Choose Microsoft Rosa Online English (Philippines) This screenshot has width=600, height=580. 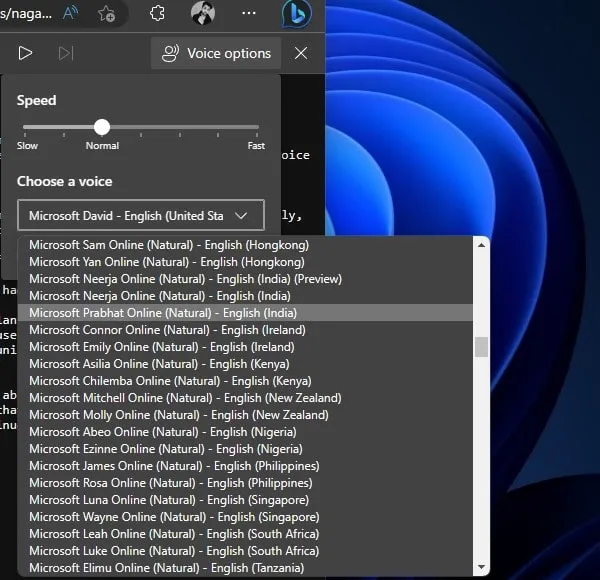point(245,483)
